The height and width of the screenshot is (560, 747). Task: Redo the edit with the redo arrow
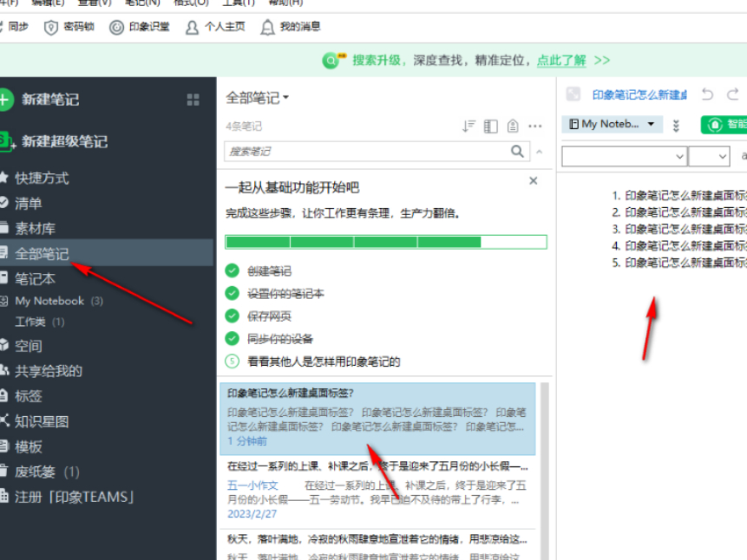click(x=733, y=94)
